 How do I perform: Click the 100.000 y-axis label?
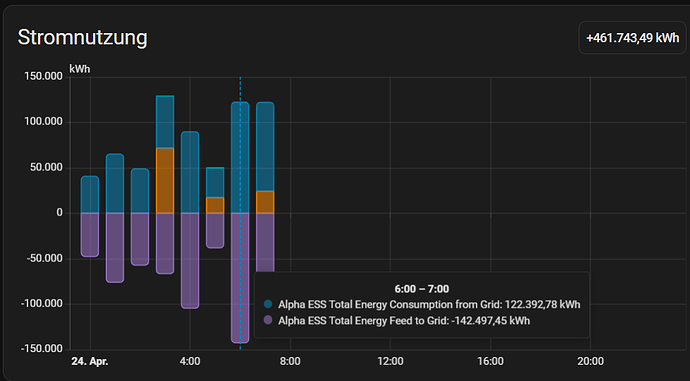(44, 122)
